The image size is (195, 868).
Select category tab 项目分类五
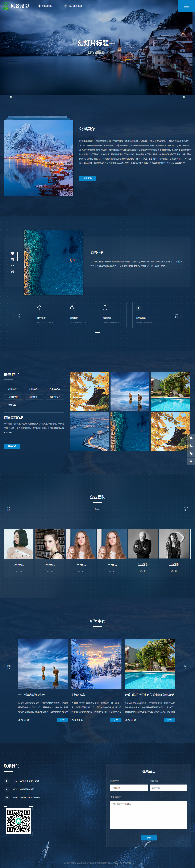pos(34,397)
